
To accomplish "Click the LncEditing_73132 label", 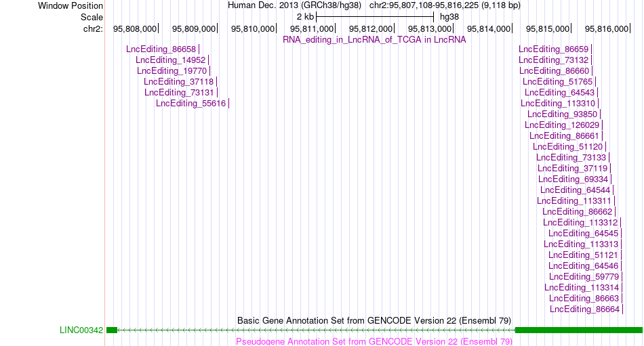I will pyautogui.click(x=554, y=60).
